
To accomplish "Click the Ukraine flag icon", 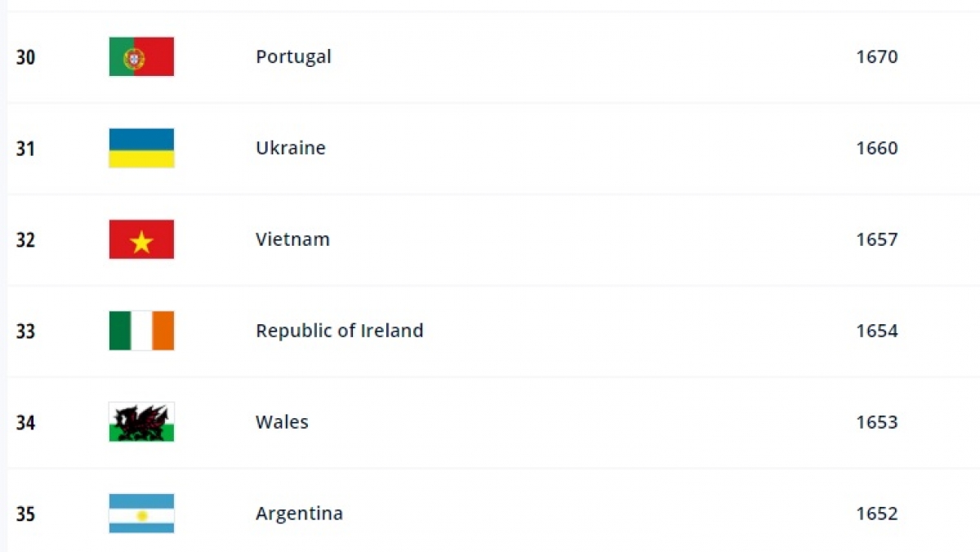I will click(141, 149).
